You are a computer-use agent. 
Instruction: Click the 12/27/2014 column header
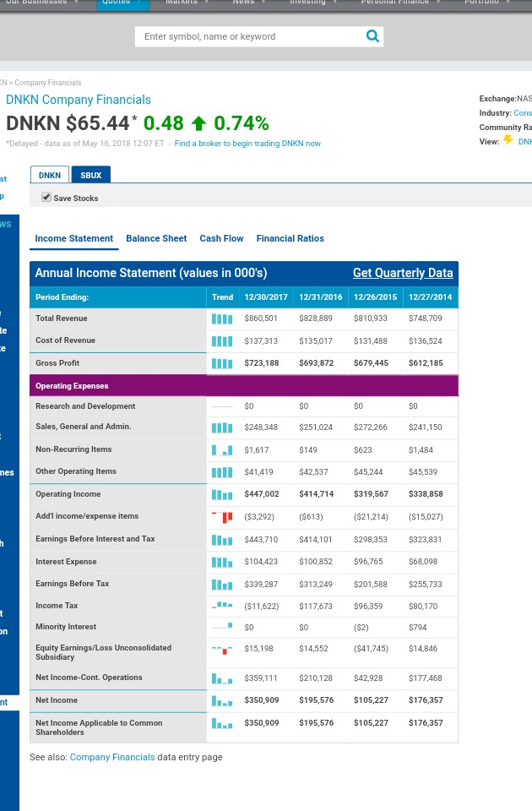(x=430, y=297)
